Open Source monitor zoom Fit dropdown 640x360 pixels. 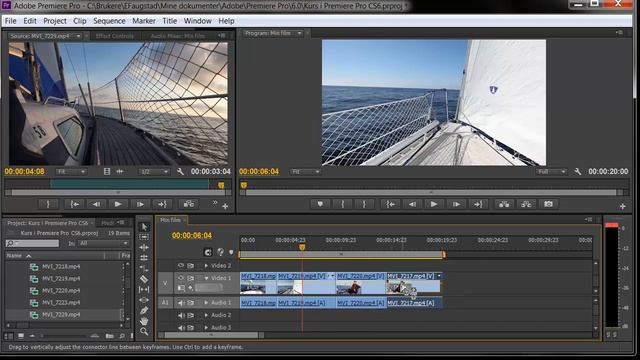71,172
